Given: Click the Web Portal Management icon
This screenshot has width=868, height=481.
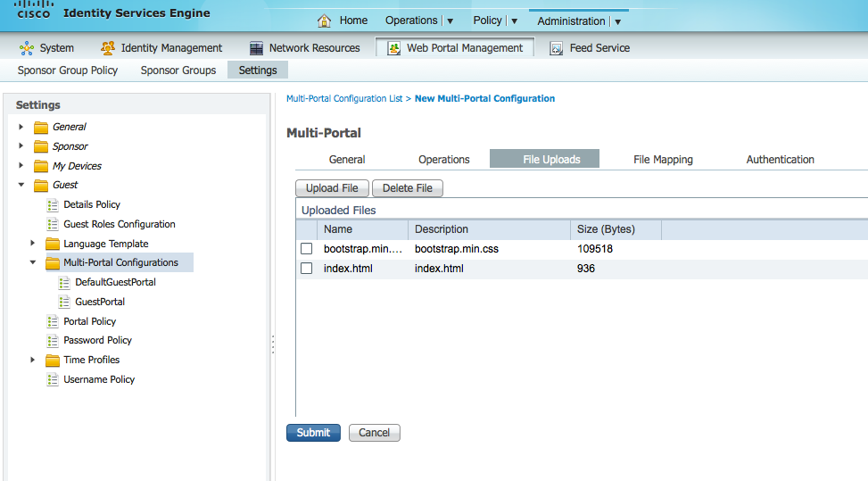Looking at the screenshot, I should [x=393, y=48].
